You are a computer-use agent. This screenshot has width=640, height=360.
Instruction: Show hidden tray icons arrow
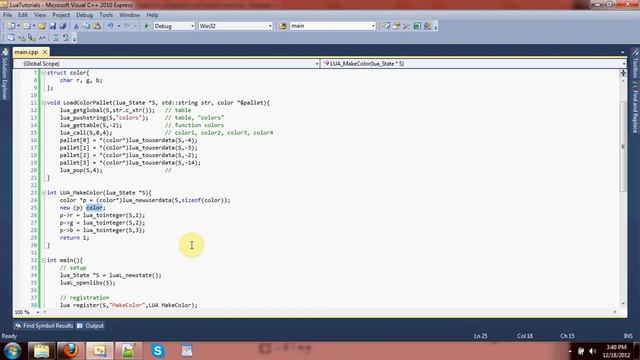point(570,351)
